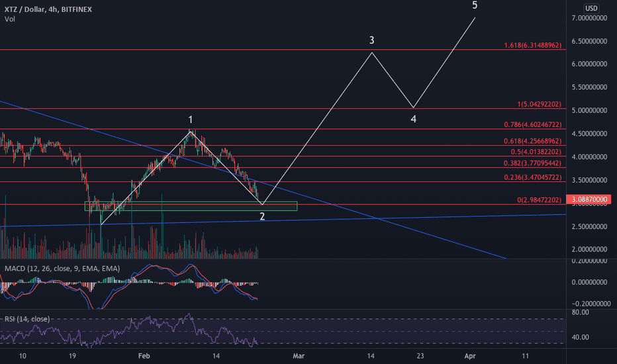Click the 6.00000000 price axis label
This screenshot has height=364, width=617.
coord(589,64)
